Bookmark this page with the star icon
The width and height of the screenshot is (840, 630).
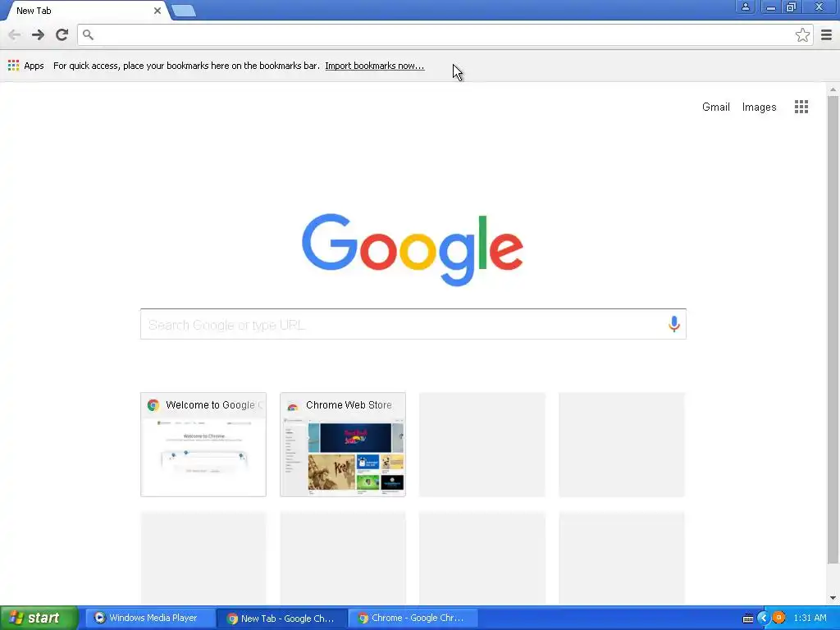click(802, 34)
